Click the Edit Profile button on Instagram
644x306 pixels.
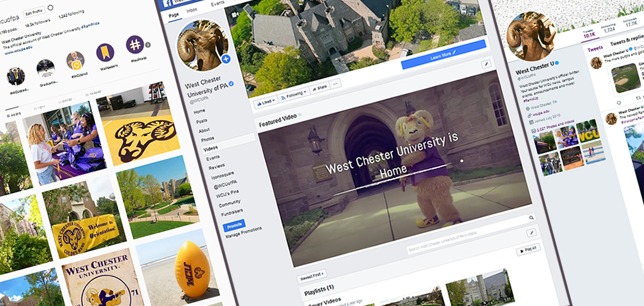[x=34, y=11]
